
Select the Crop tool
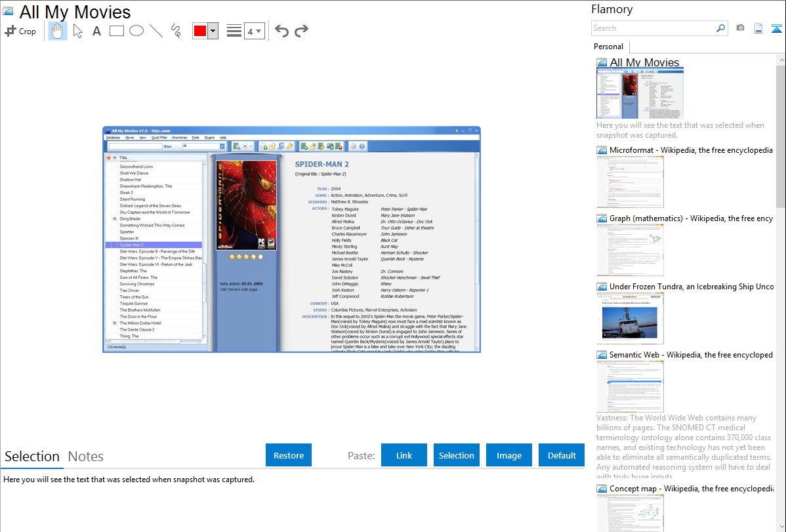pos(20,31)
